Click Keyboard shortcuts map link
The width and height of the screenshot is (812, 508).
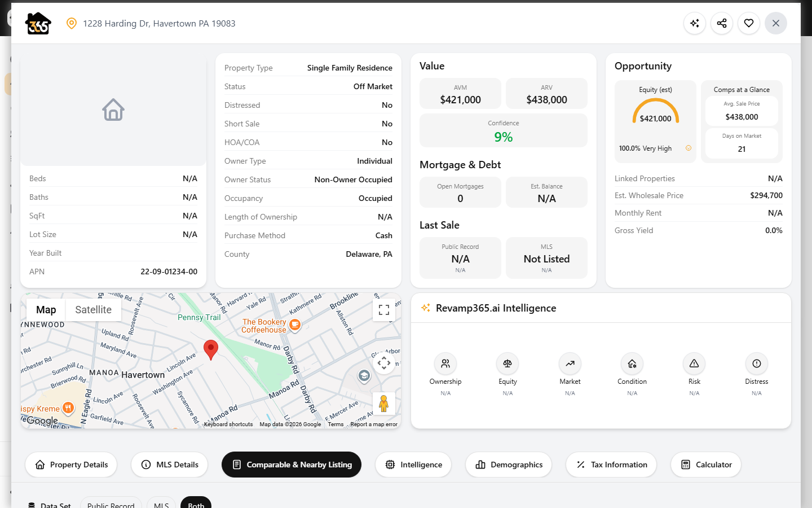click(x=228, y=424)
